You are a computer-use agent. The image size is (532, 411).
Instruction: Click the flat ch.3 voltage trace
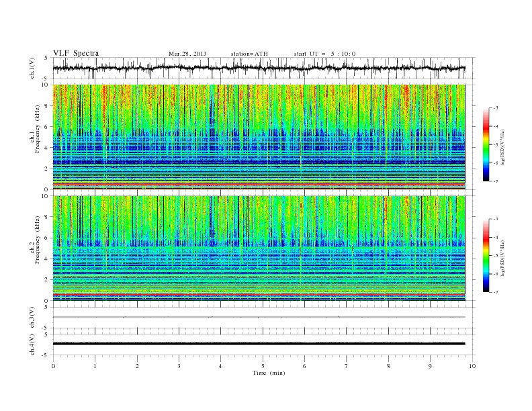259,317
